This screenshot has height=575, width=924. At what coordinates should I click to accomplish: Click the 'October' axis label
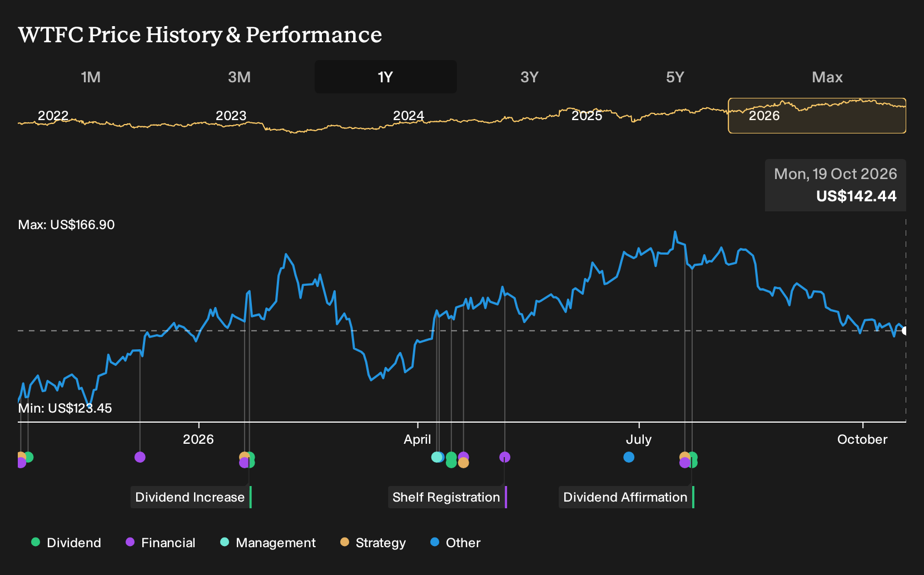coord(862,439)
